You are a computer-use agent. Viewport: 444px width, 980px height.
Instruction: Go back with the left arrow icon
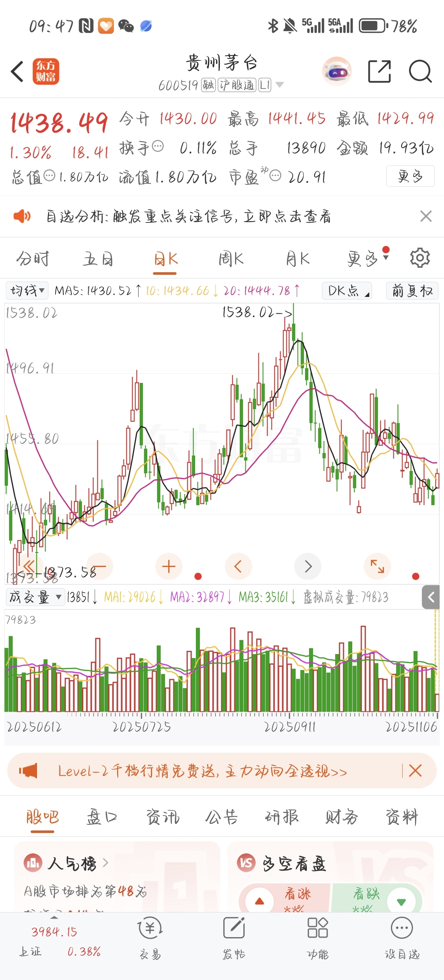click(x=17, y=72)
